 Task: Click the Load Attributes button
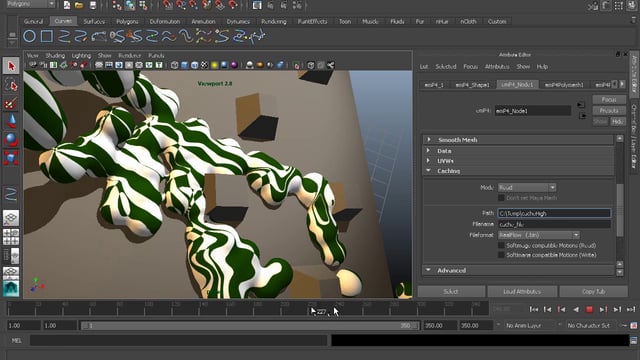(522, 291)
